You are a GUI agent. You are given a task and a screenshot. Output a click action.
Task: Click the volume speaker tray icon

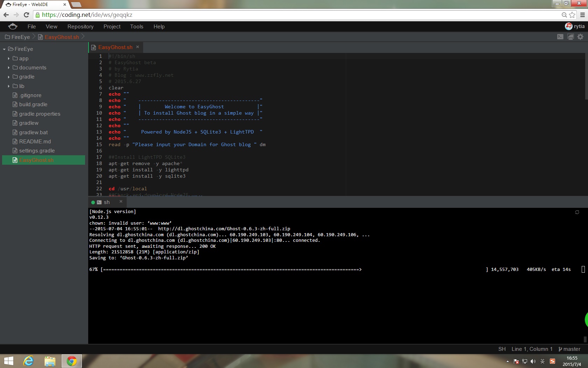click(533, 361)
